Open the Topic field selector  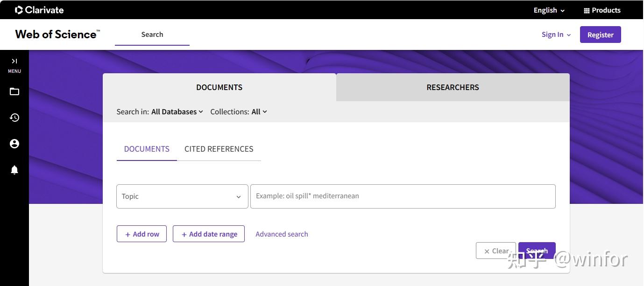pos(182,196)
